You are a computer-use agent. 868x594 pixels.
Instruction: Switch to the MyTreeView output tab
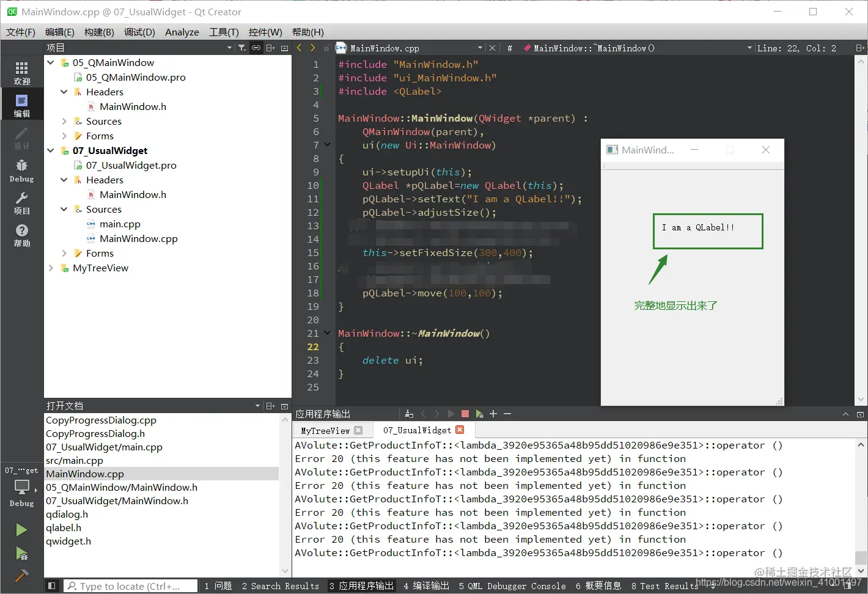(325, 430)
